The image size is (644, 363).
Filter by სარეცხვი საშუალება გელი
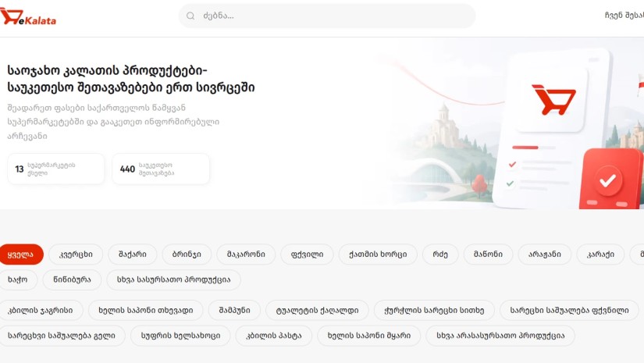click(62, 336)
